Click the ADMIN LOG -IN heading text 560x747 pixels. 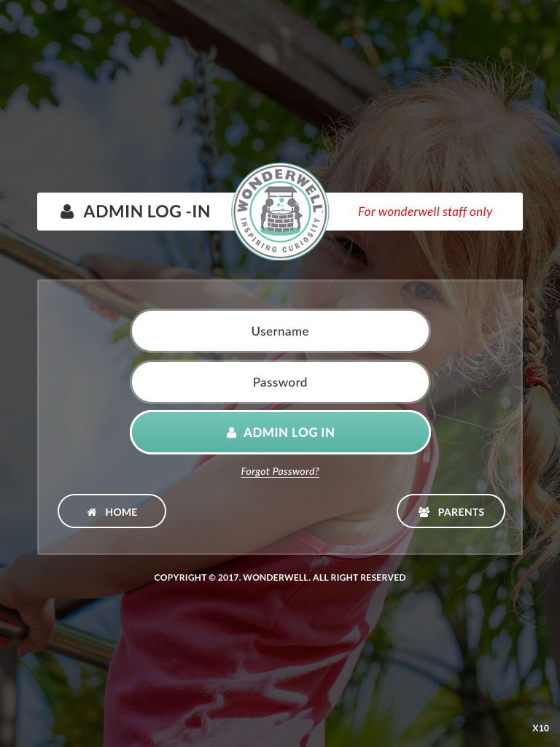147,212
